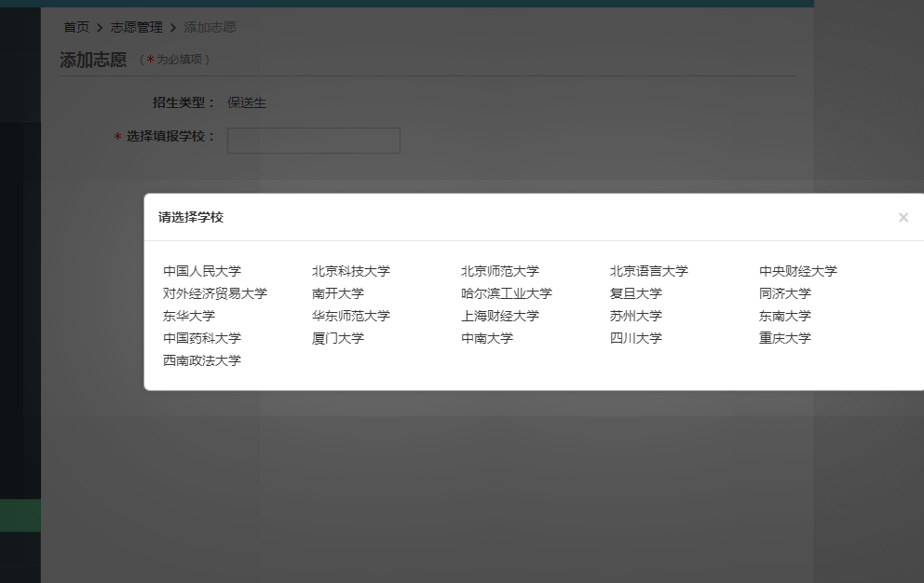Close the school selection dialog
The height and width of the screenshot is (583, 924).
point(903,218)
